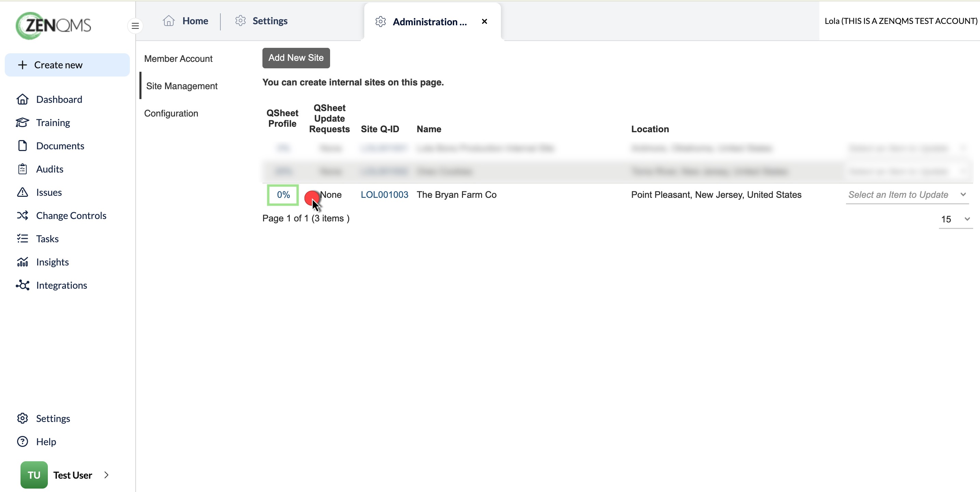Click the ZenQMS logo
This screenshot has height=492, width=980.
point(53,26)
